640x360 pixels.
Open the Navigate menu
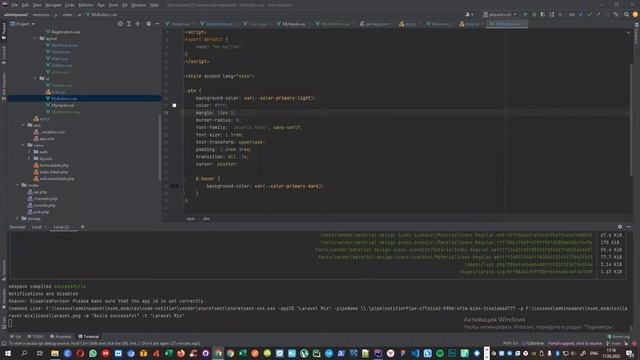pos(53,5)
